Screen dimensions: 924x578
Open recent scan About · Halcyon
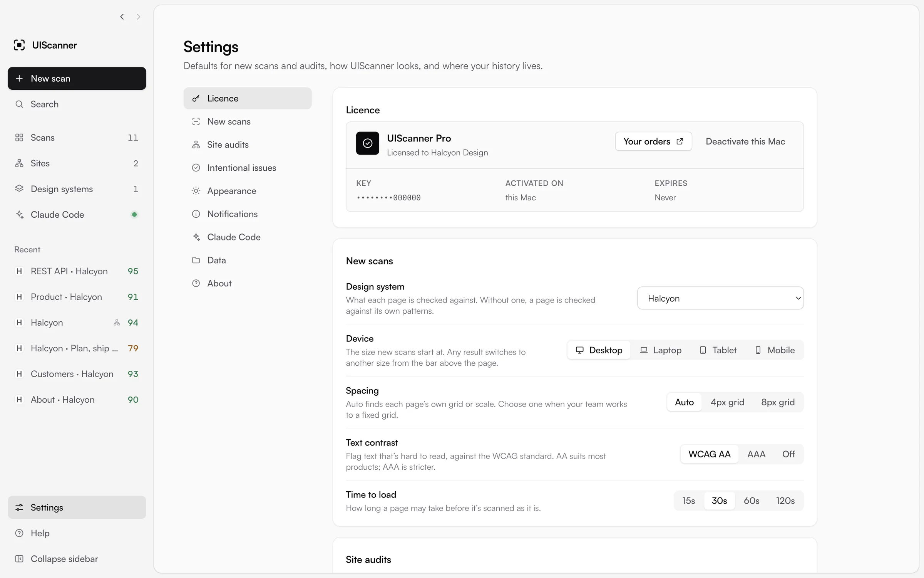coord(77,400)
